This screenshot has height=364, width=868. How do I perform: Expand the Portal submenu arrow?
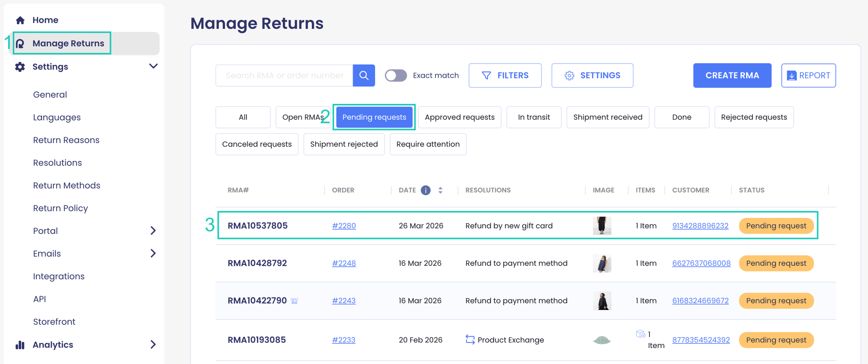(x=153, y=231)
